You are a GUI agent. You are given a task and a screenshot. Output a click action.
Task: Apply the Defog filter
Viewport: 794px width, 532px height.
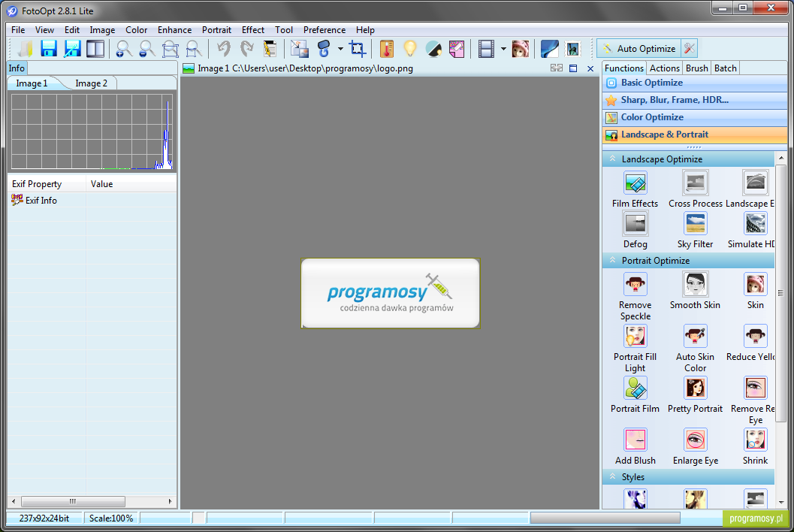point(635,231)
